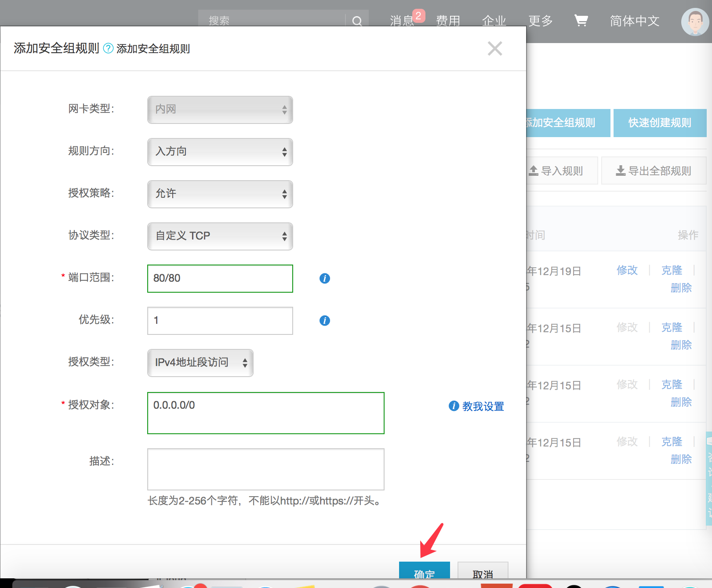Click into the 描述 description text box

[x=265, y=469]
